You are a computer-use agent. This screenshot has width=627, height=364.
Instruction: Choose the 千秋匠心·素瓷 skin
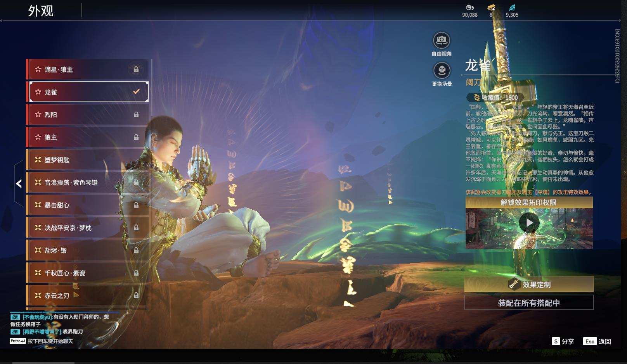click(88, 273)
